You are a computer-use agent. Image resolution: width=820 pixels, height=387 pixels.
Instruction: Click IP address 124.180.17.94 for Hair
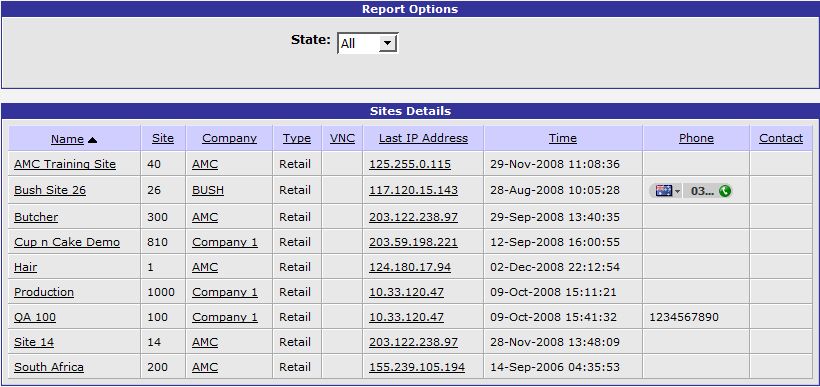point(410,267)
